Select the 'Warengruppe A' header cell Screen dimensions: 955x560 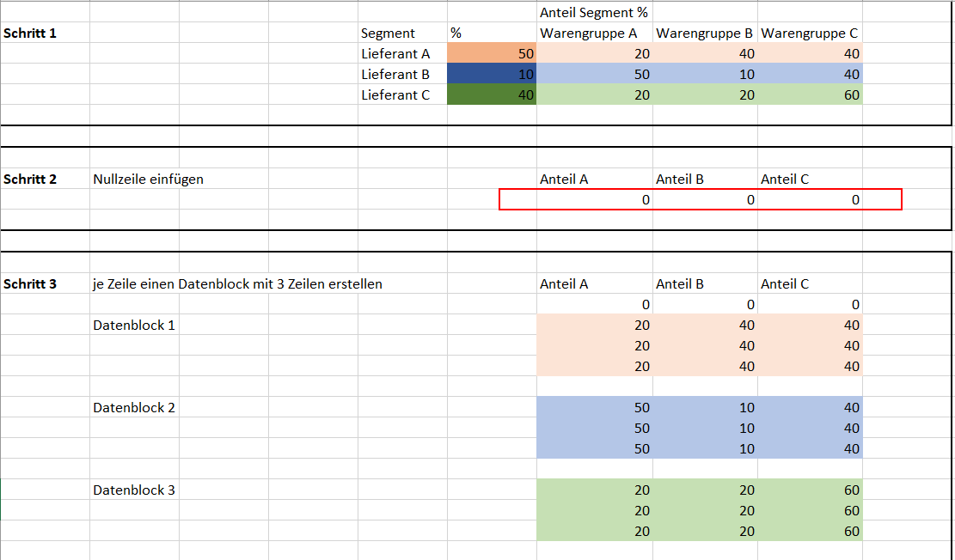click(595, 33)
